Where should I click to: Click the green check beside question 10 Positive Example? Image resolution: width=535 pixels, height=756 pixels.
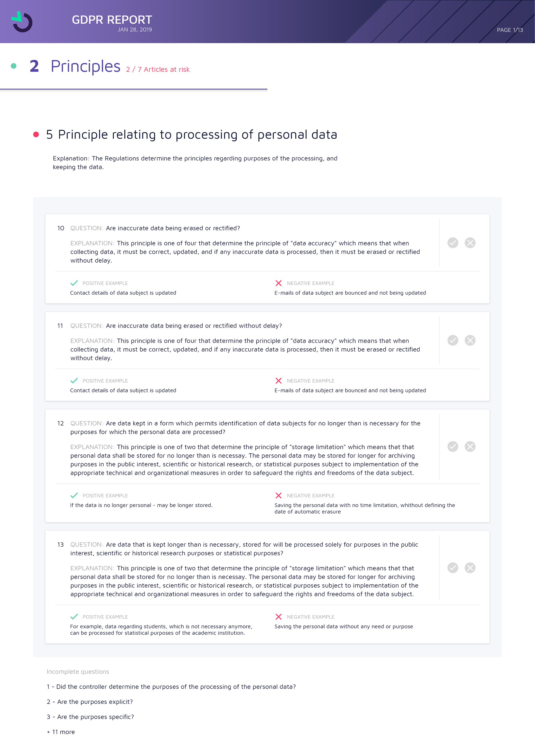pos(74,283)
